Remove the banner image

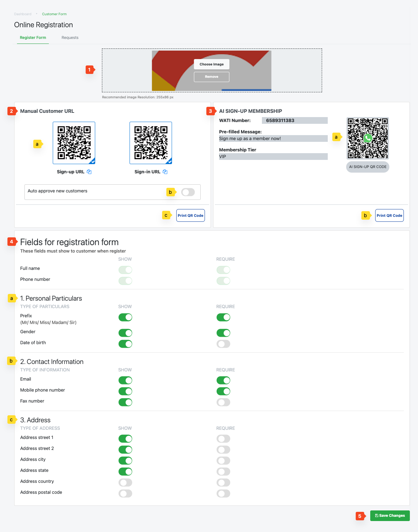(212, 77)
